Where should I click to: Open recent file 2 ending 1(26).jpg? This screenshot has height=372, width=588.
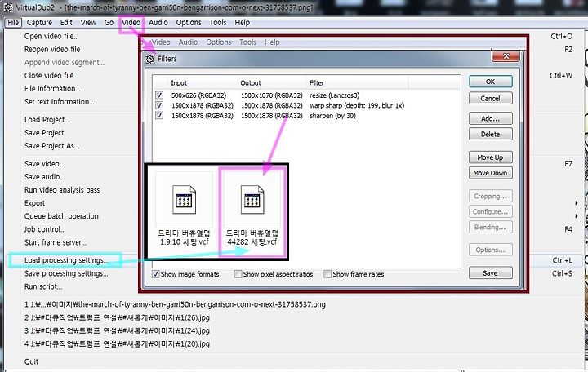pyautogui.click(x=117, y=317)
